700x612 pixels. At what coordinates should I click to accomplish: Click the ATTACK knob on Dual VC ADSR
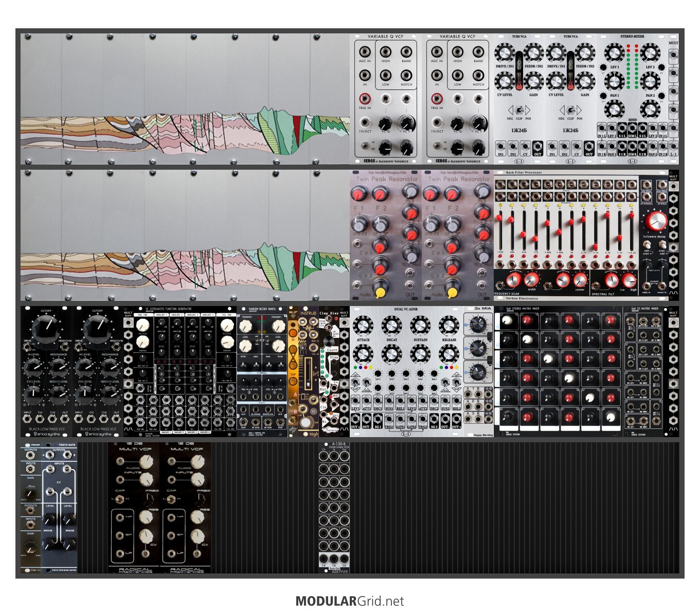363,326
